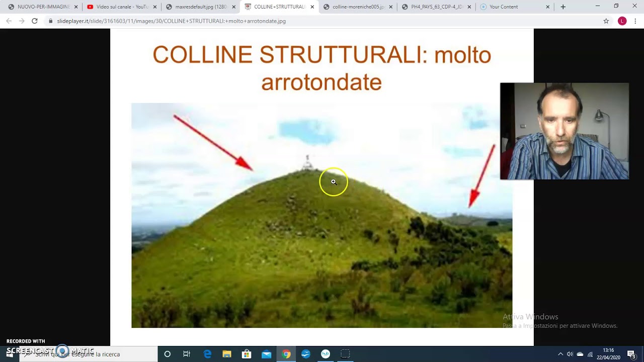This screenshot has width=644, height=362.
Task: Open the blue bird app on taskbar
Action: click(x=305, y=354)
